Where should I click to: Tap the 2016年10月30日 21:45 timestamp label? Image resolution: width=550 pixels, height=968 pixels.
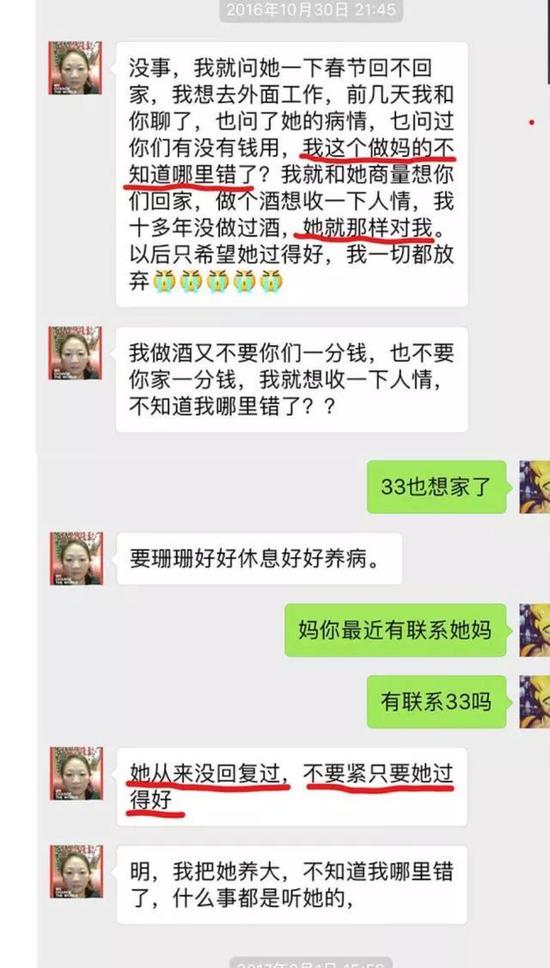[312, 10]
